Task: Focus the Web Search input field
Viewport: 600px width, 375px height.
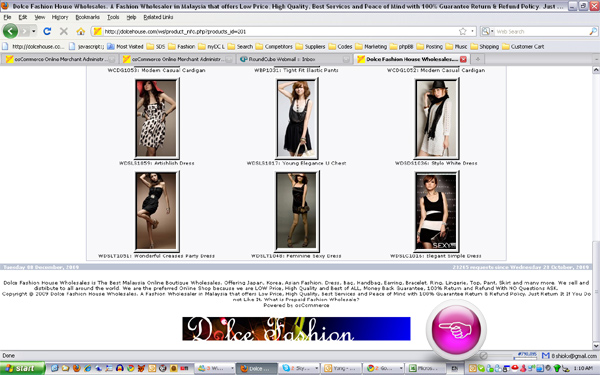Action: tap(541, 31)
